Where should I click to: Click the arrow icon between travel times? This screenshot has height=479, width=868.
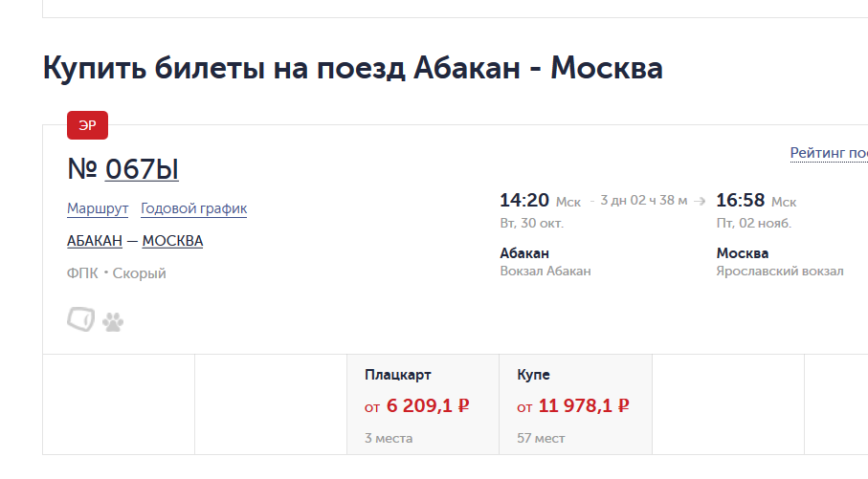(x=700, y=201)
